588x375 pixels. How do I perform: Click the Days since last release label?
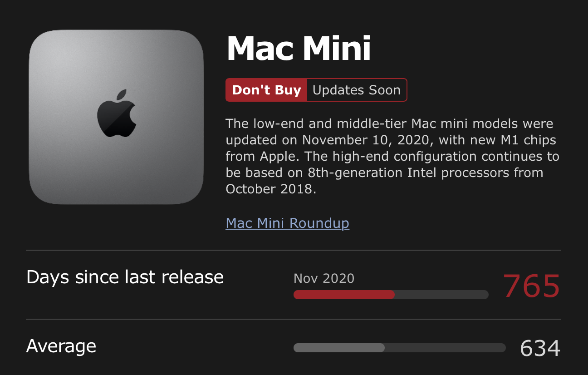coord(125,277)
